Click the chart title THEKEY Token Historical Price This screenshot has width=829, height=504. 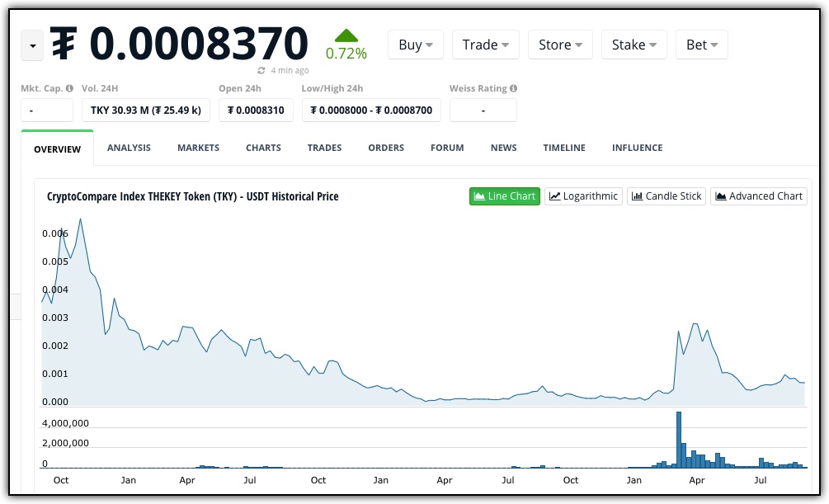coord(193,196)
